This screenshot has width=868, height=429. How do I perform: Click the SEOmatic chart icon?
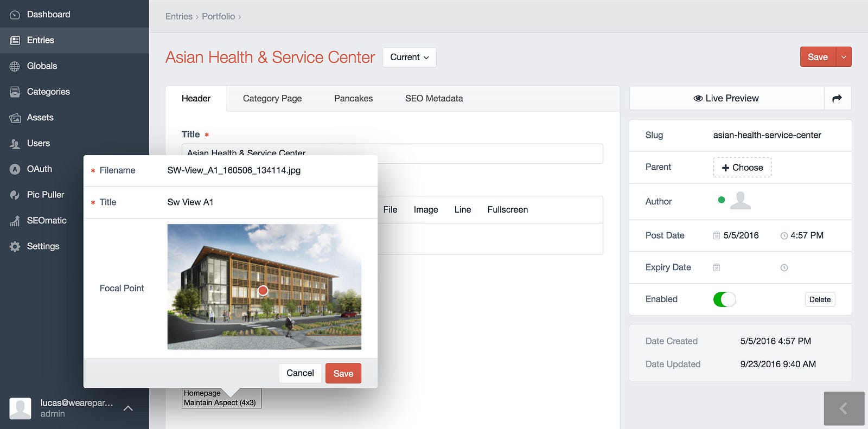[x=15, y=221]
